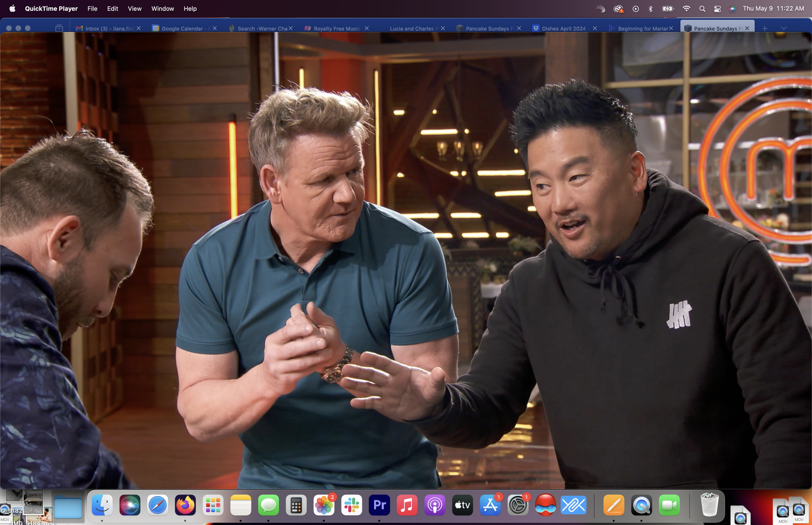Viewport: 812px width, 525px height.
Task: Open the Photos app in dock
Action: pyautogui.click(x=324, y=505)
